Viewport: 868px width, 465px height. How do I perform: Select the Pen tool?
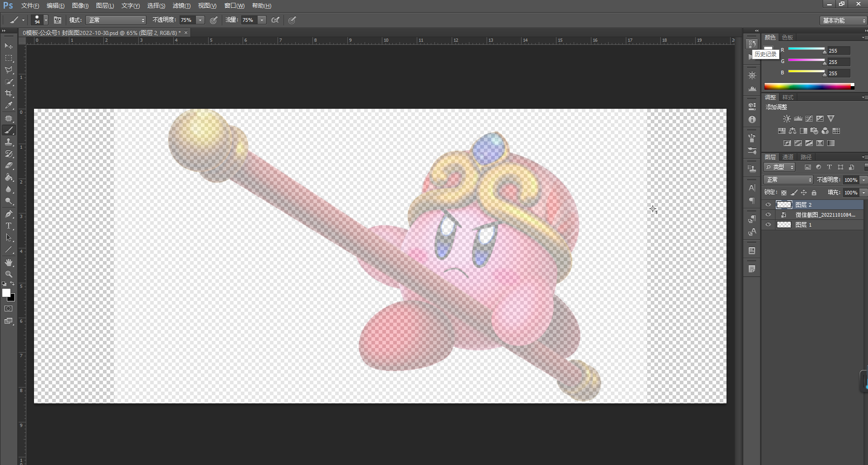click(x=9, y=214)
